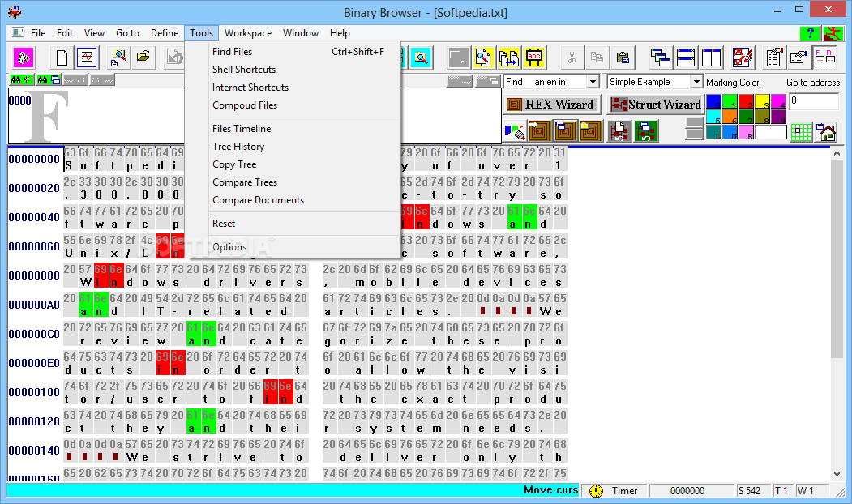852x504 pixels.
Task: Click the timer clock icon in status bar
Action: click(596, 490)
